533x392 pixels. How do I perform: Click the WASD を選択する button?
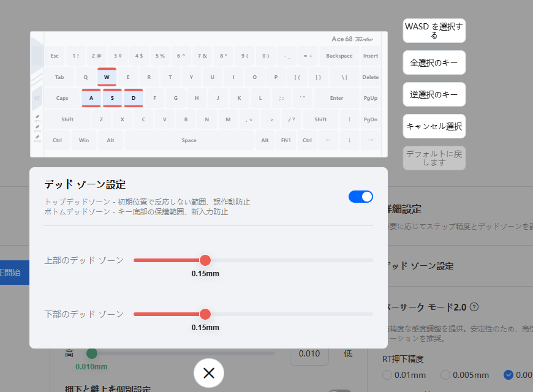pos(434,31)
